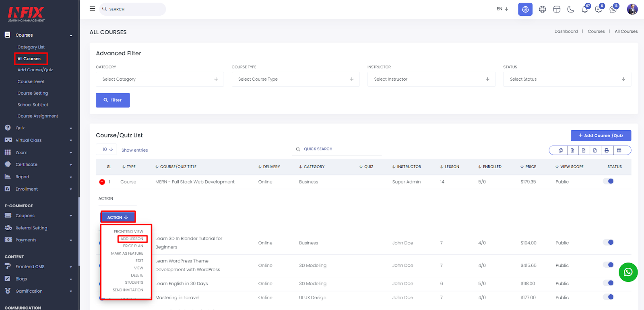Screen dimensions: 644x310
Task: Choose Delete from action menu
Action: pyautogui.click(x=137, y=275)
